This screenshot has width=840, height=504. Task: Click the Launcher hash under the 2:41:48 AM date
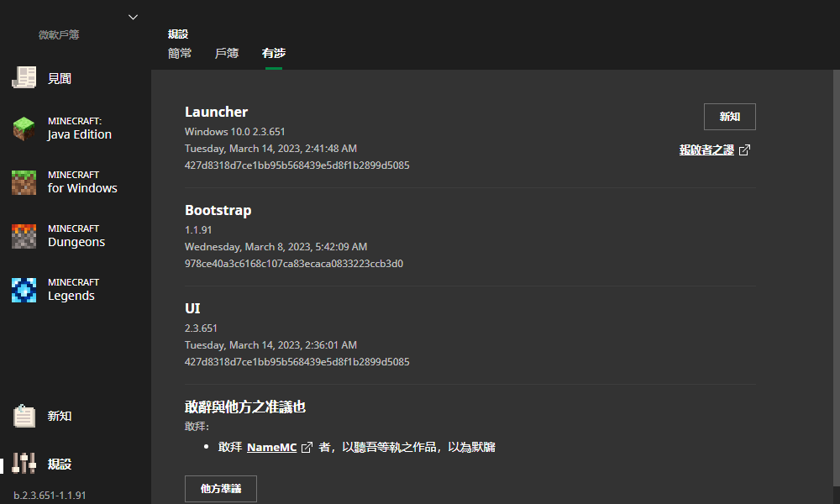297,165
